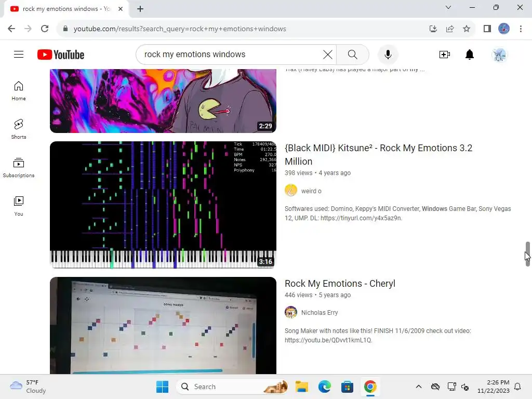The image size is (532, 399).
Task: Open the Black MIDI Kitsune² video title
Action: [378, 154]
